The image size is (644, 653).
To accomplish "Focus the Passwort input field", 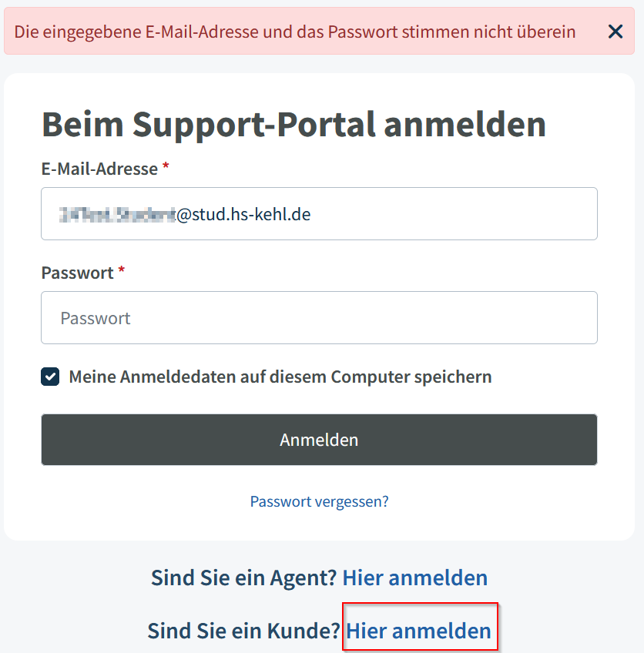I will [x=319, y=317].
